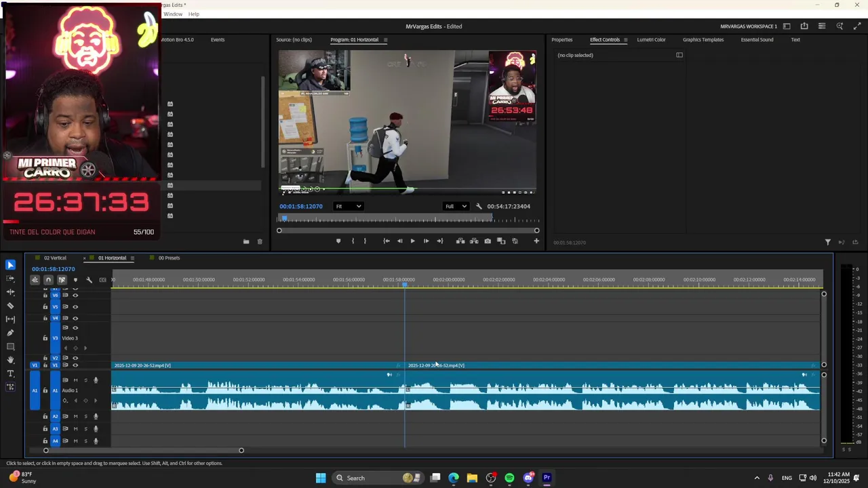Click Mark Out button in Program monitor
This screenshot has height=488, width=868.
tap(365, 241)
